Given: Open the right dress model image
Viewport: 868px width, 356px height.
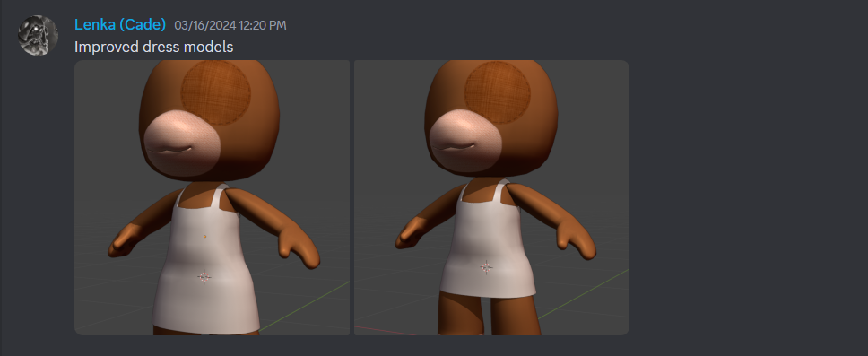Looking at the screenshot, I should pos(491,197).
